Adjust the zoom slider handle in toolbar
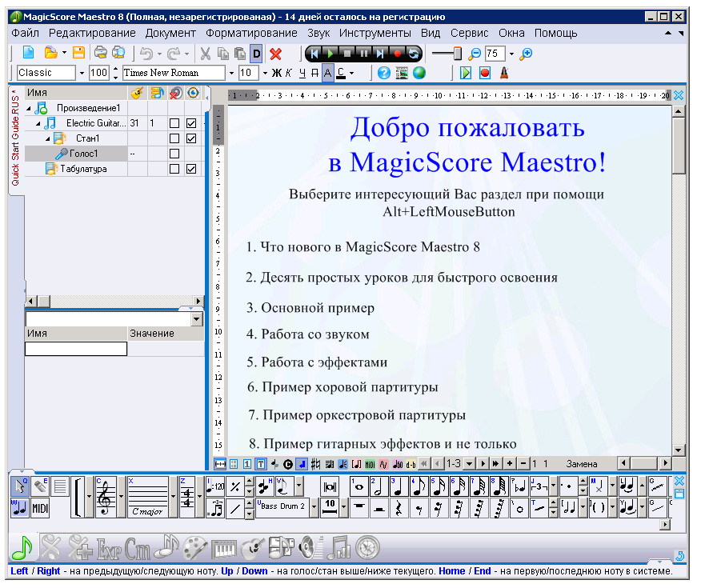The image size is (709, 588). pos(458,54)
